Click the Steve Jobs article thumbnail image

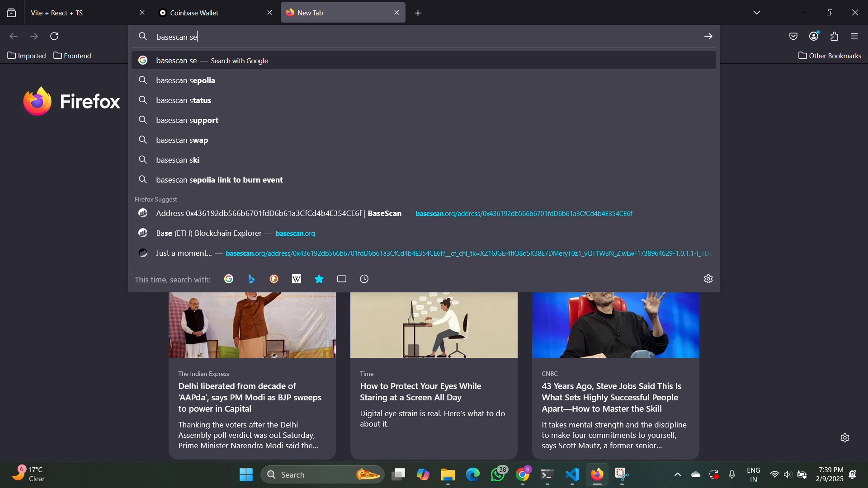tap(616, 325)
